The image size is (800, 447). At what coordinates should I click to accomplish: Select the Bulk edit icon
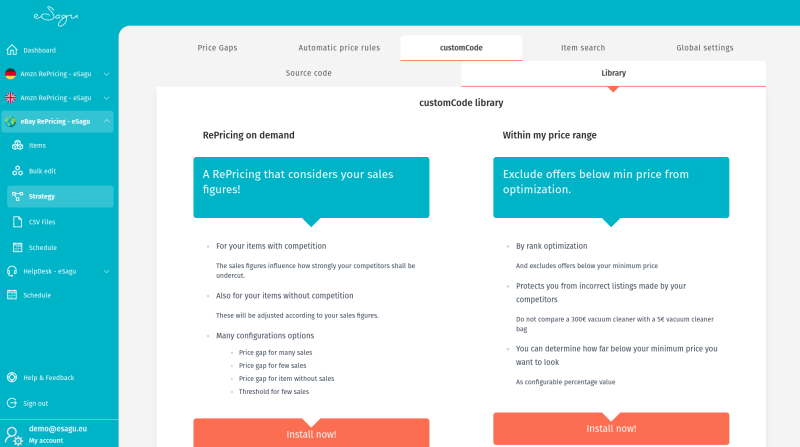[x=17, y=171]
